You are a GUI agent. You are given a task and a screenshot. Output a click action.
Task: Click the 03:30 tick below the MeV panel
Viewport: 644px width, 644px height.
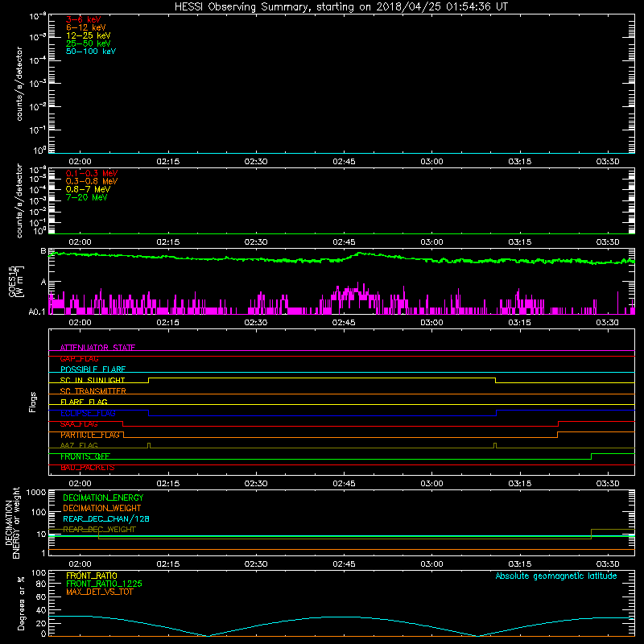pos(608,242)
